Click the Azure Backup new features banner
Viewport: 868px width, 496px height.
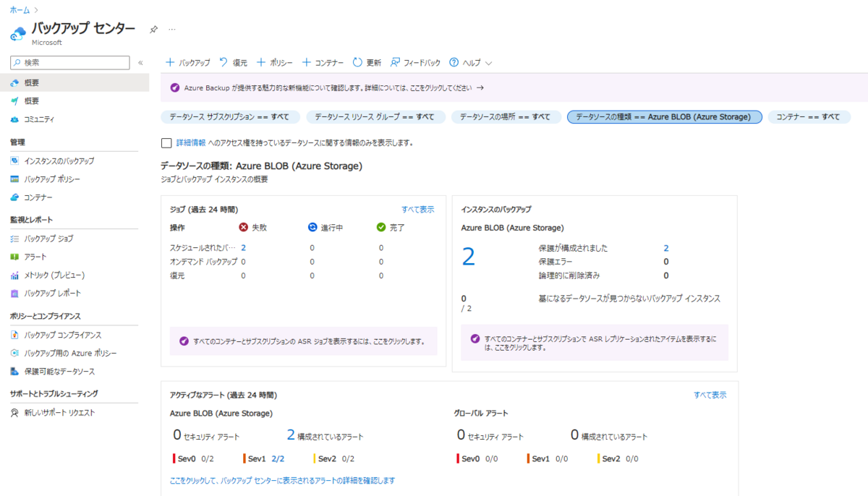(514, 87)
